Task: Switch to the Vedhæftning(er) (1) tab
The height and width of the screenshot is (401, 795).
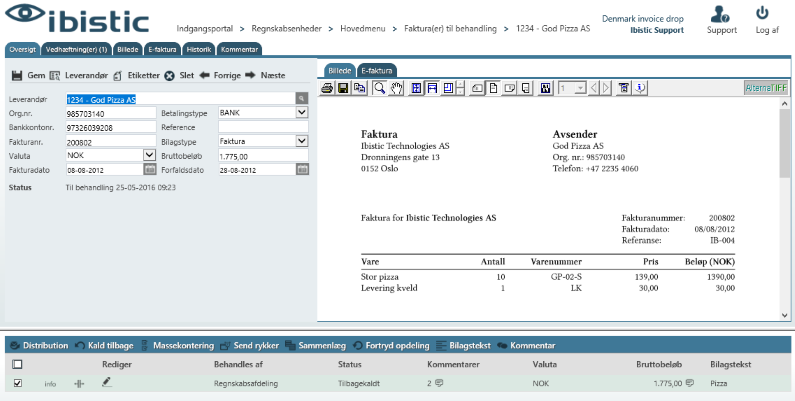Action: tap(76, 50)
